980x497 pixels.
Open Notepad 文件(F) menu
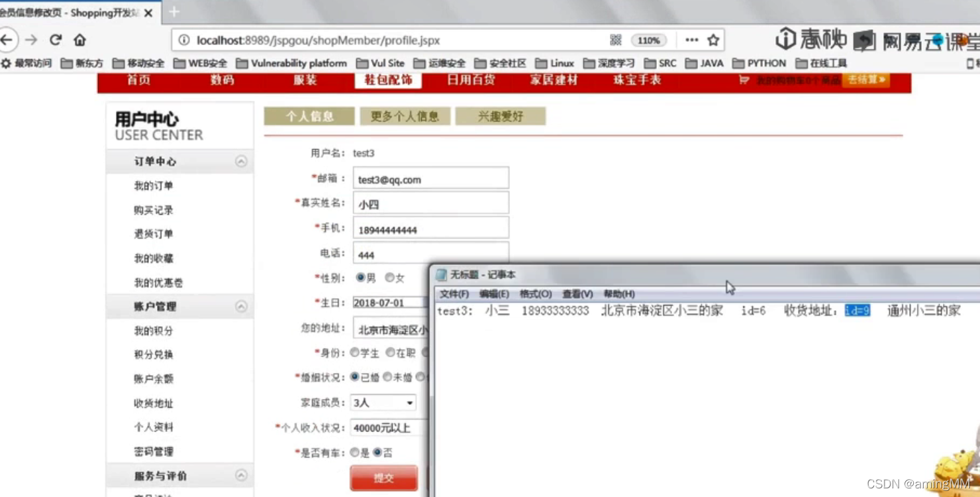[454, 294]
